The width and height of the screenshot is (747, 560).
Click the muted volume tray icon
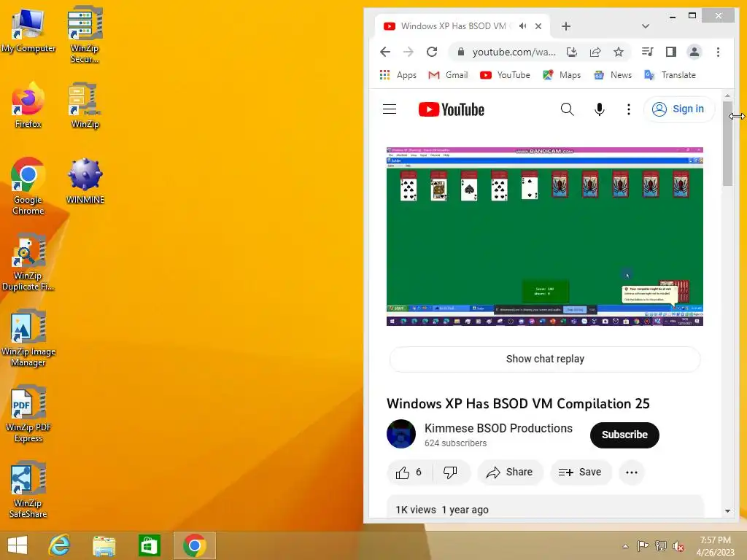(678, 546)
